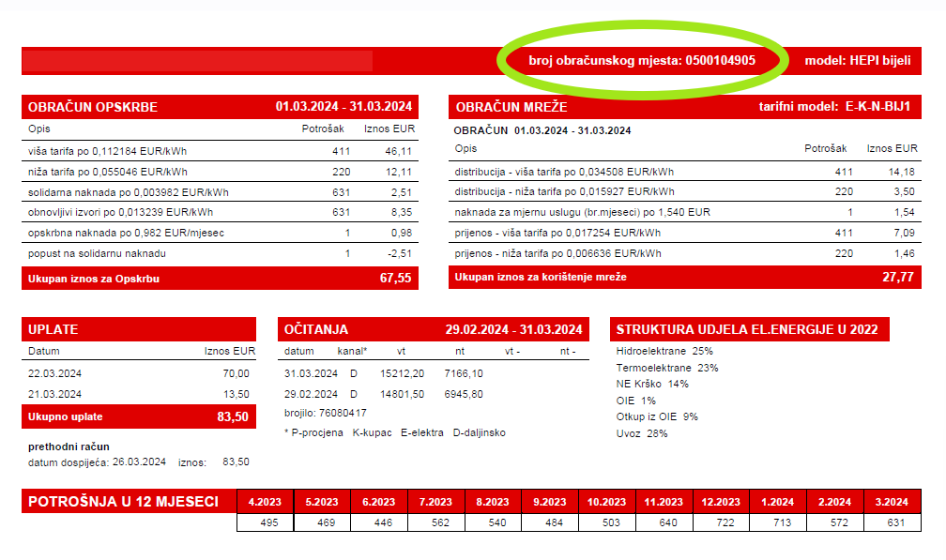This screenshot has height=560, width=946.
Task: Click the 12.2023 month column header
Action: [721, 502]
